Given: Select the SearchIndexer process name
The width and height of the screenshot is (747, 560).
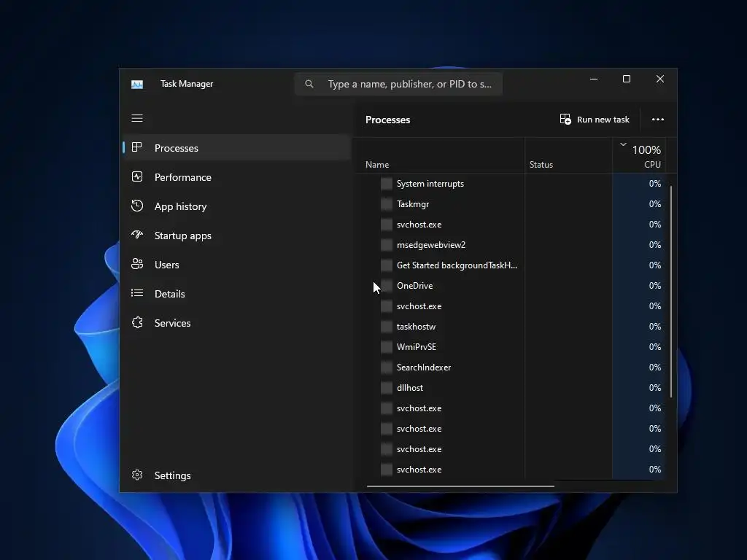Looking at the screenshot, I should pyautogui.click(x=424, y=367).
